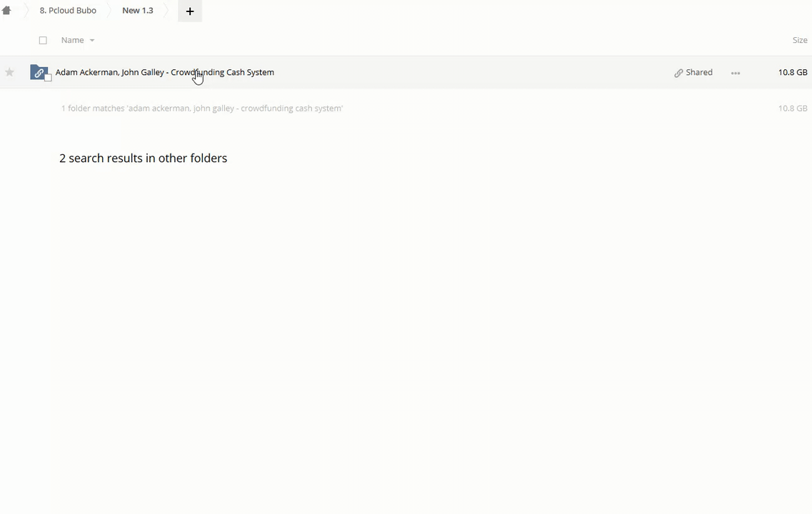The width and height of the screenshot is (812, 514).
Task: Check the small checkbox on the folder icon
Action: click(x=48, y=77)
